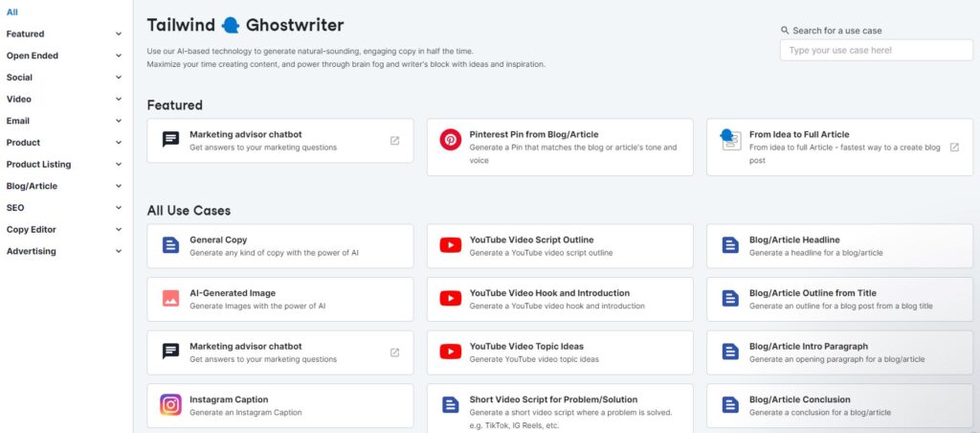Click the chat icon on Featured Marketing advisor chatbot

[x=170, y=140]
